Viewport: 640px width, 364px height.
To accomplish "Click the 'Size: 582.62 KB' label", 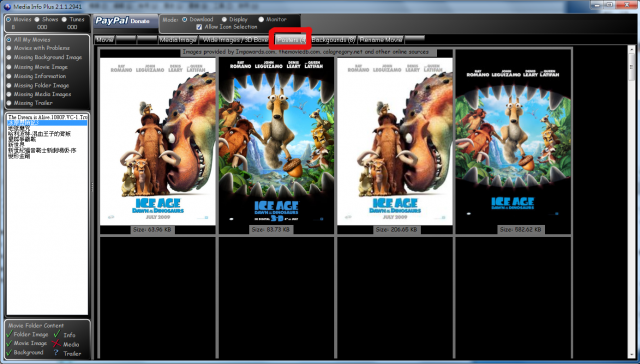I will click(520, 230).
